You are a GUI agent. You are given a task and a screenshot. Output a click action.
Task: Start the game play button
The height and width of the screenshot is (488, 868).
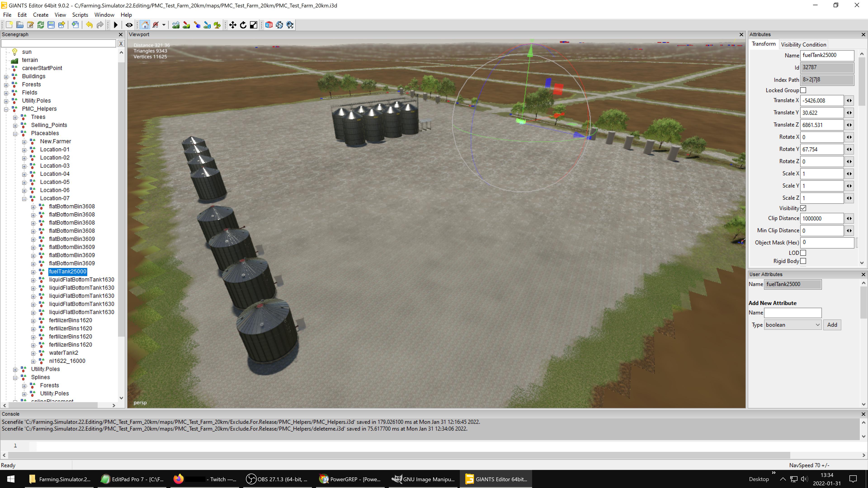[x=116, y=25]
